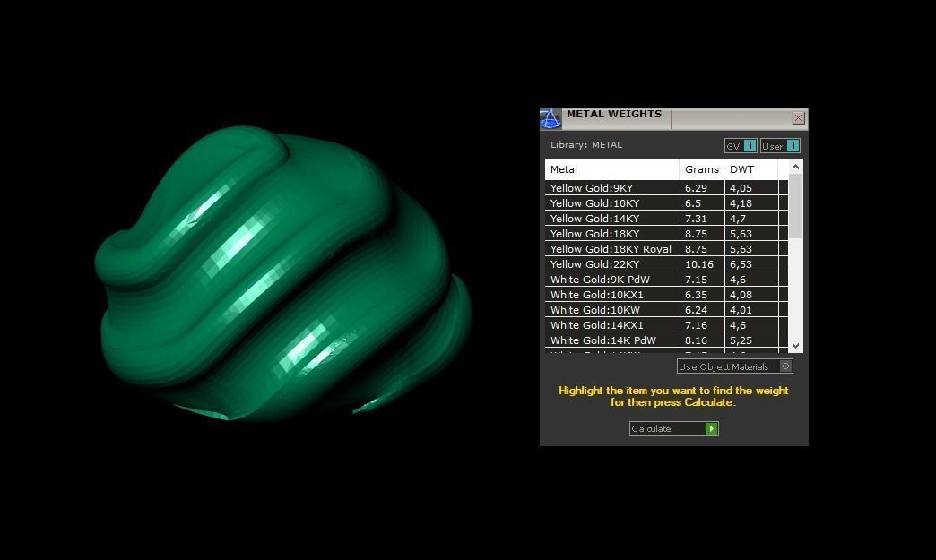Click the 5,25 DWT value
The height and width of the screenshot is (560, 936).
click(x=741, y=340)
